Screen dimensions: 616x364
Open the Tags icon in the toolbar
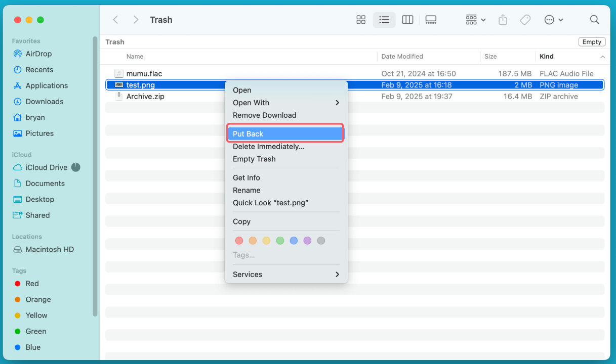(525, 20)
